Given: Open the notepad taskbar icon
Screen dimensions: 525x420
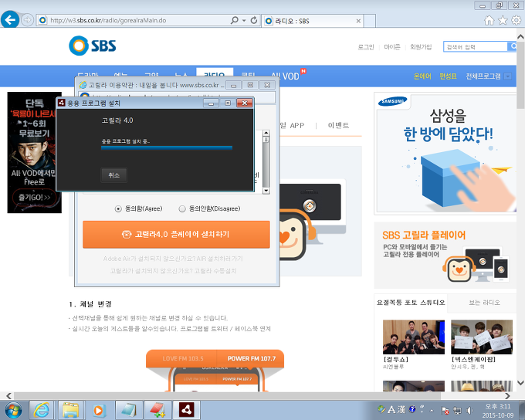Looking at the screenshot, I should (x=129, y=410).
